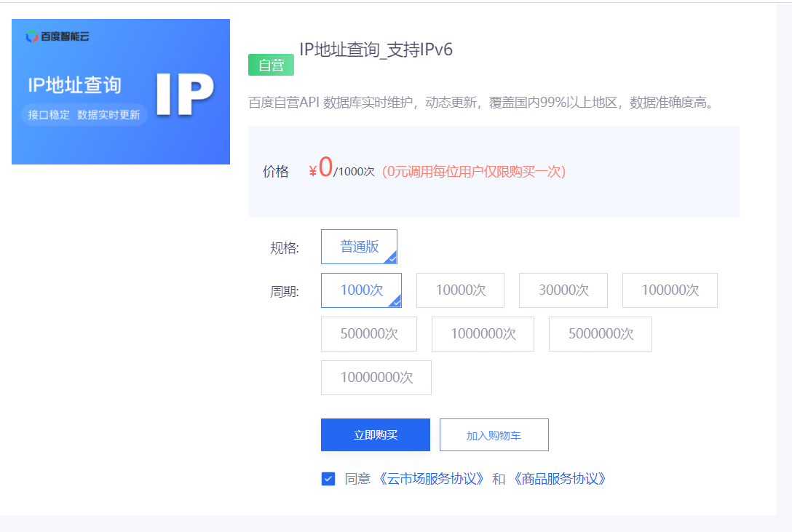792x532 pixels.
Task: Select the 10000000次 quota option
Action: [376, 378]
